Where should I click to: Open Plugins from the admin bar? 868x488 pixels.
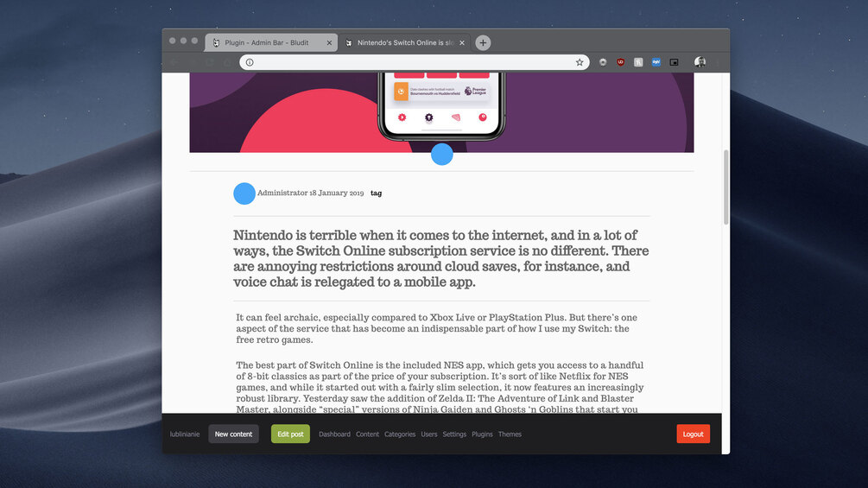(482, 434)
